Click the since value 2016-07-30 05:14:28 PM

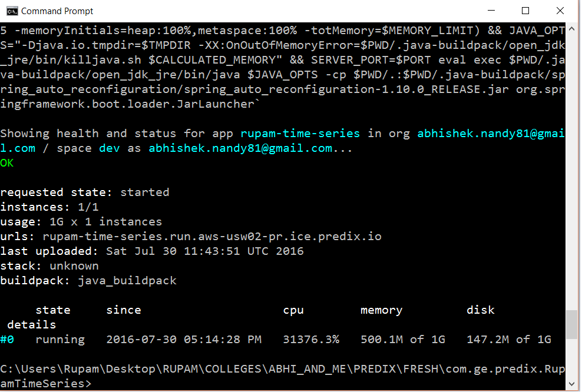184,340
